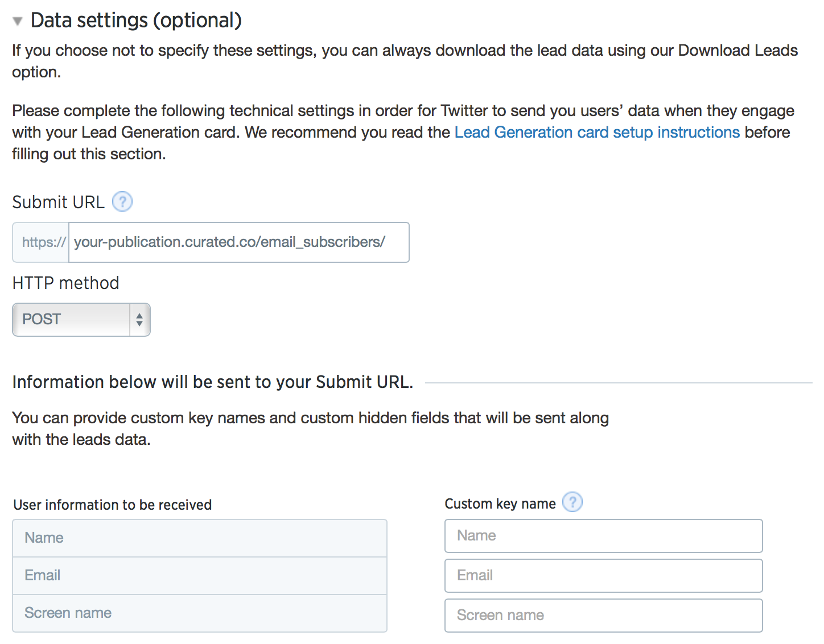The width and height of the screenshot is (824, 644).
Task: Click the User information to be received label
Action: pos(113,505)
